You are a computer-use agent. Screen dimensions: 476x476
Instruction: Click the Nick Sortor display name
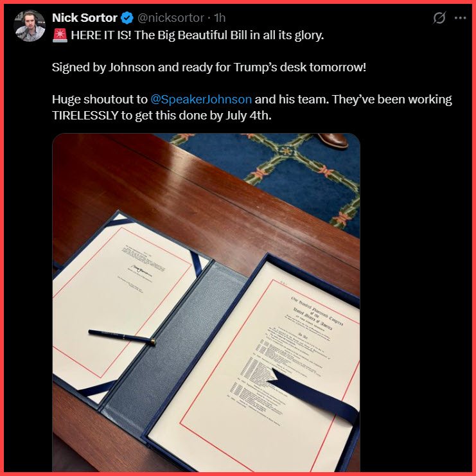coord(85,18)
